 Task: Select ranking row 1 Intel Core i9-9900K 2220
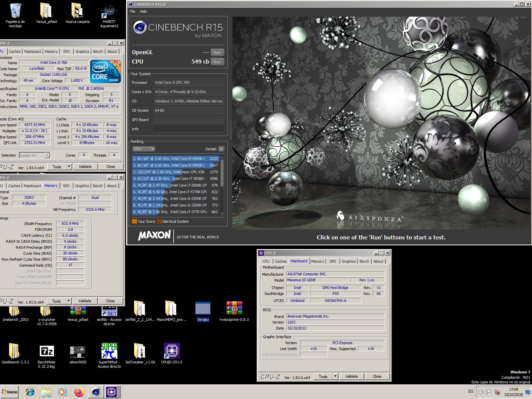click(175, 159)
